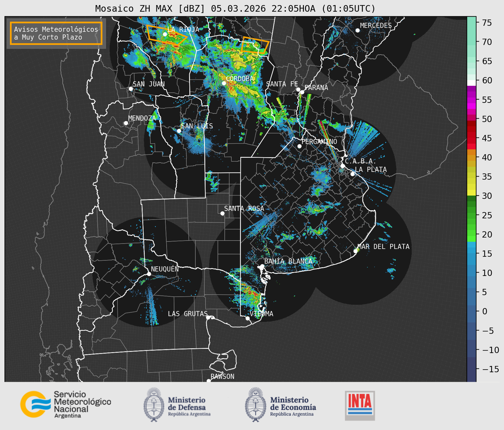Viewport: 504px width, 430px height.
Task: Click the VIEDMA city marker dot
Action: pos(247,318)
